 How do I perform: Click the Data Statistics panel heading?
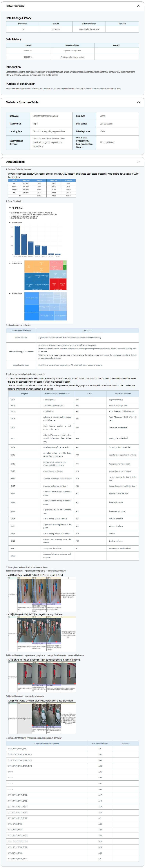(15, 162)
